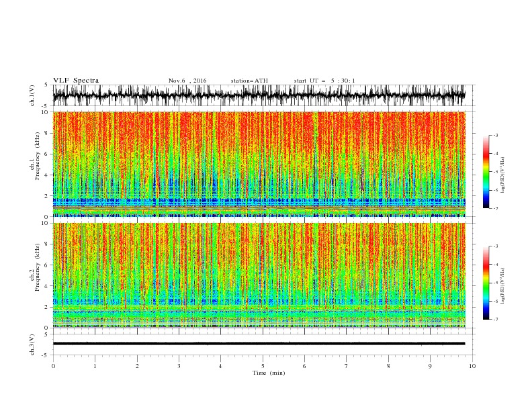This screenshot has width=532, height=411.
Task: Click time axis tick label '5'
Action: [x=263, y=366]
